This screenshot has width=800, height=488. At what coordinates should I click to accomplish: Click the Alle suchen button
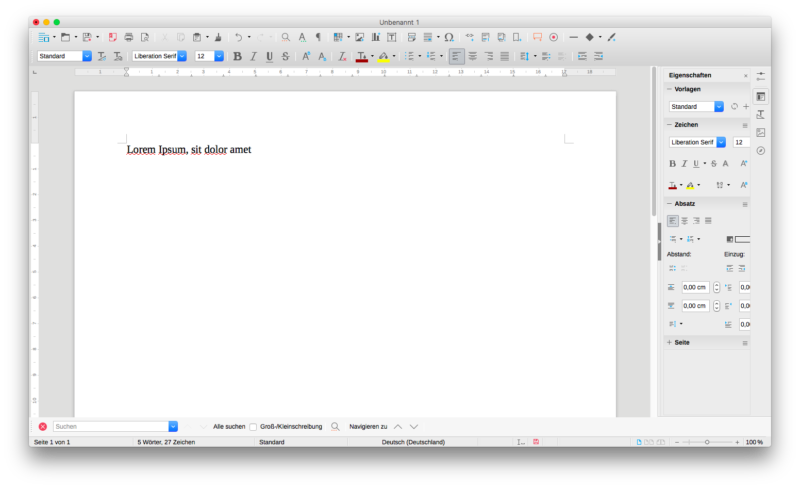[229, 426]
